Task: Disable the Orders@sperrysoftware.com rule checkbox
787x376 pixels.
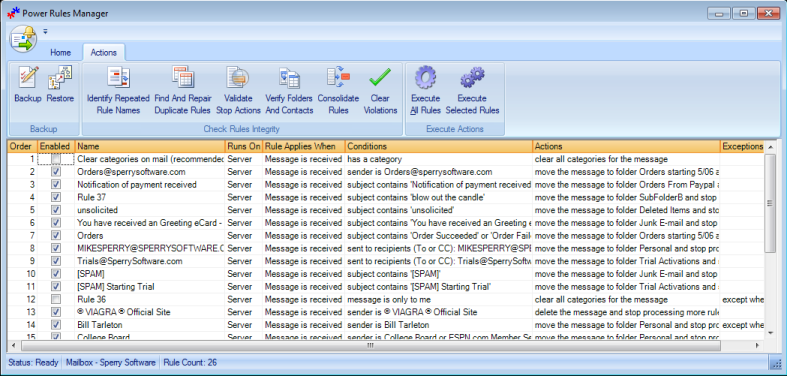Action: 56,172
